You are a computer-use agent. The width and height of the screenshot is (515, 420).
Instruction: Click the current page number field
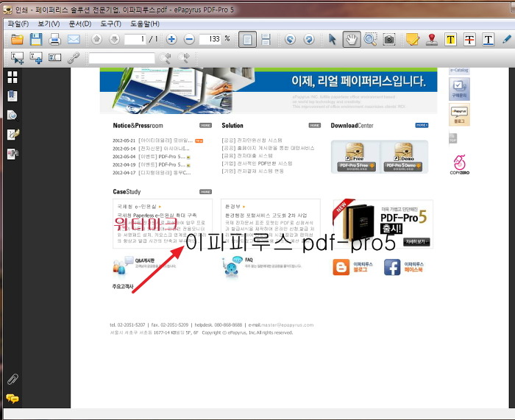pos(135,40)
